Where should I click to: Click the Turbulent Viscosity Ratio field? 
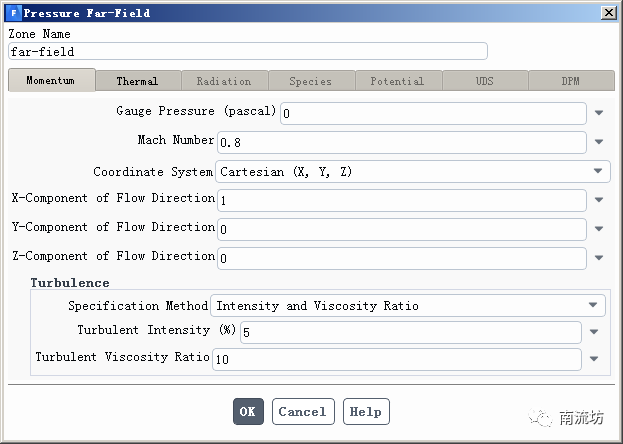pos(395,359)
